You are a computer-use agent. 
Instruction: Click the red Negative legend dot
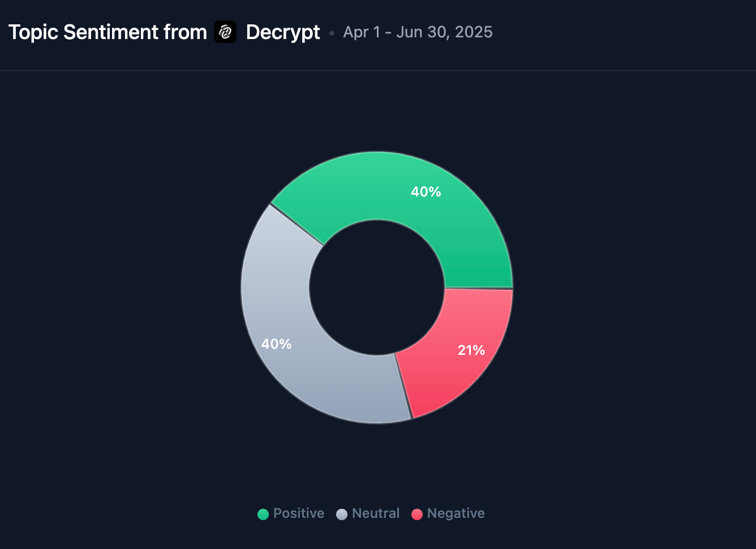[x=417, y=514]
